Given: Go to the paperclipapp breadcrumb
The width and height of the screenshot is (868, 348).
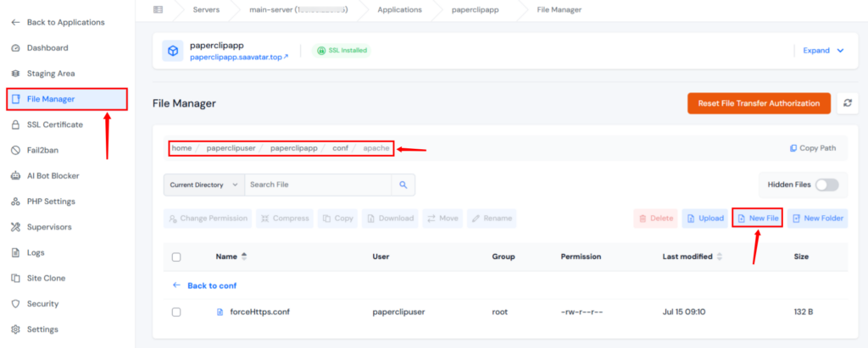Looking at the screenshot, I should click(475, 9).
